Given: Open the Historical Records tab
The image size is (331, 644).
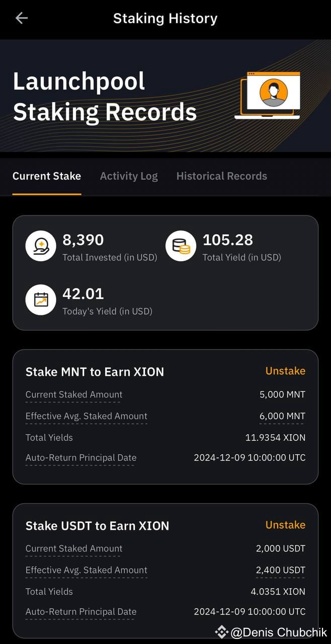Looking at the screenshot, I should click(221, 176).
